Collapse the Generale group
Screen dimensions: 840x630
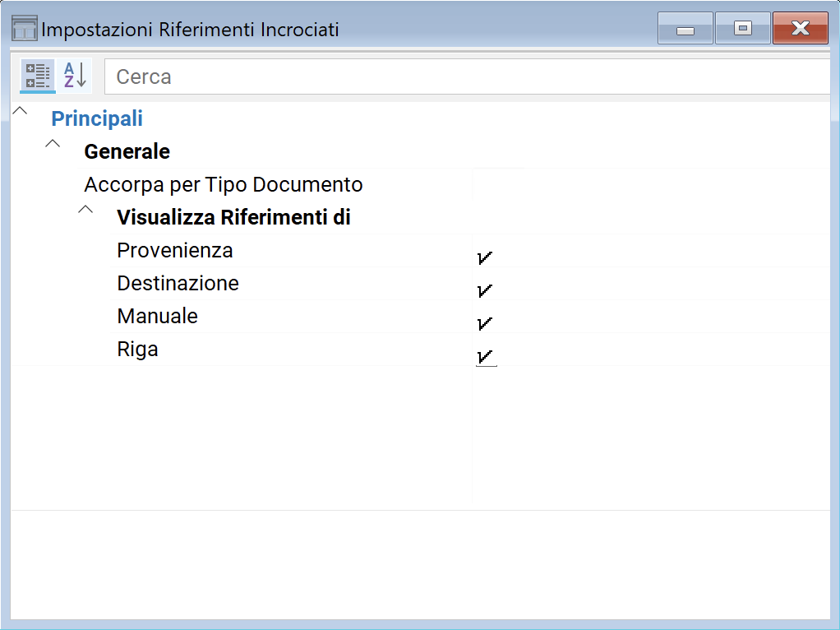click(x=53, y=144)
